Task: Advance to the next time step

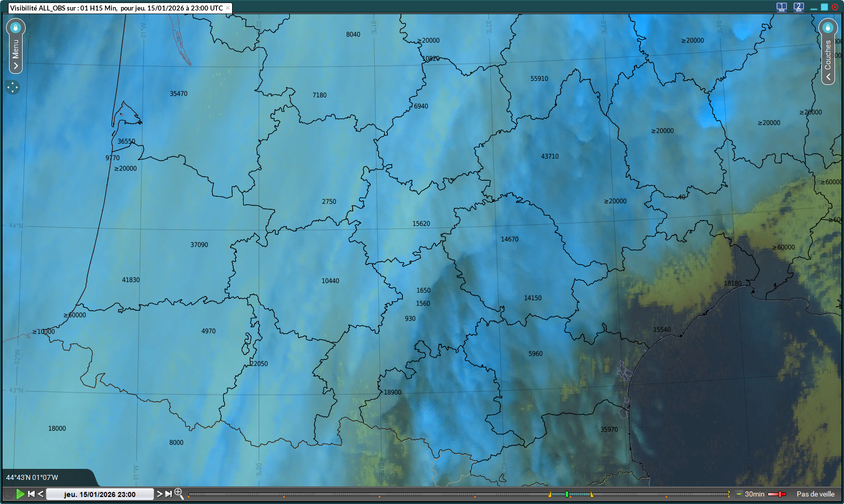Action: (x=159, y=494)
